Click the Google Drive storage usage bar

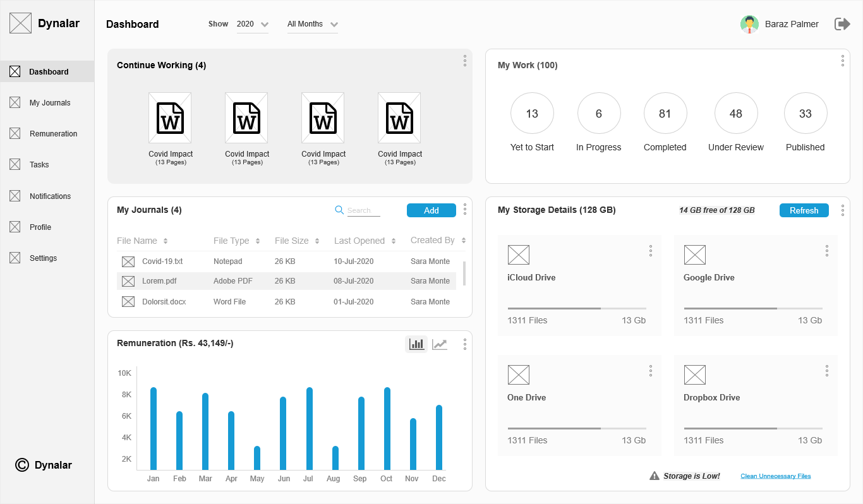[x=753, y=308]
